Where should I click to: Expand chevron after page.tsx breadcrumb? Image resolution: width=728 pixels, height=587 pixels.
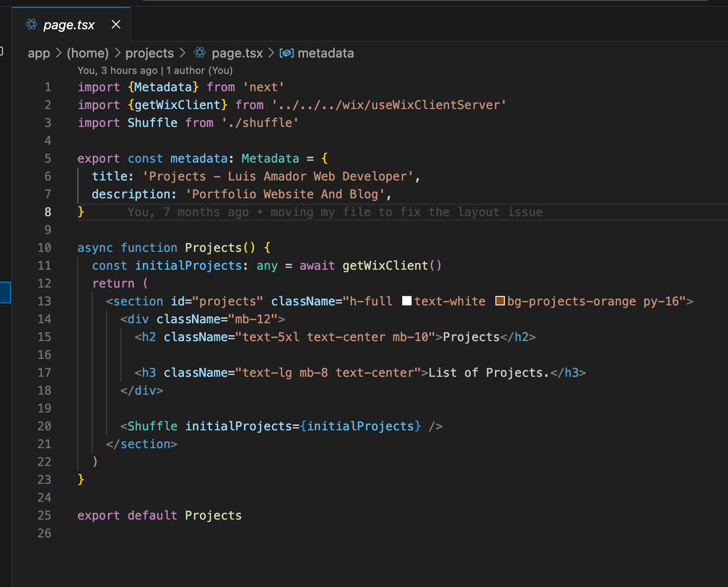tap(271, 53)
